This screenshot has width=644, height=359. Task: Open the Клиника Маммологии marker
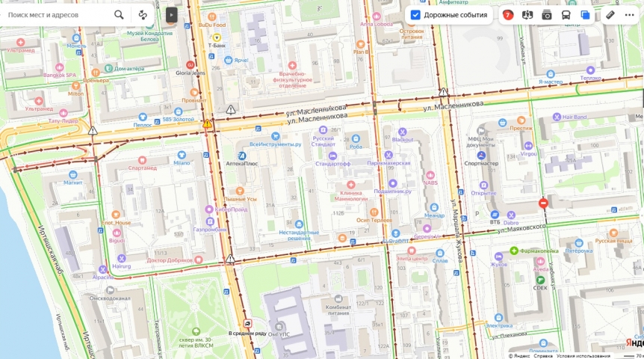350,185
